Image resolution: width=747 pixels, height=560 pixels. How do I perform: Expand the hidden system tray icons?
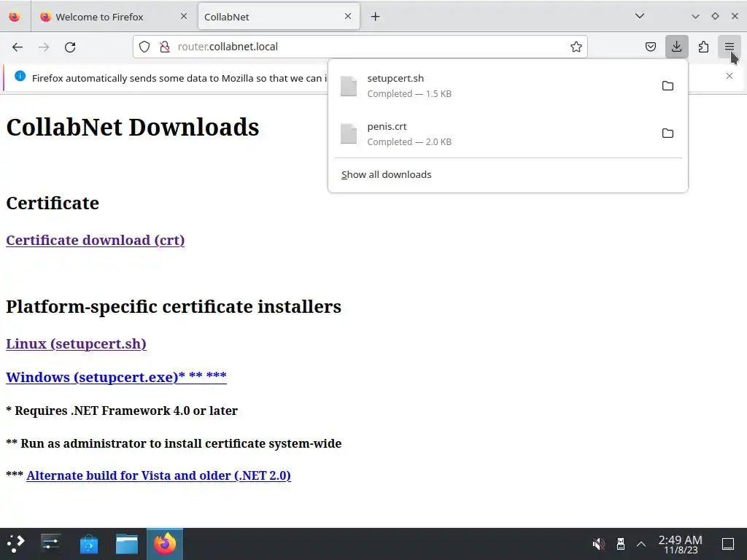[641, 544]
